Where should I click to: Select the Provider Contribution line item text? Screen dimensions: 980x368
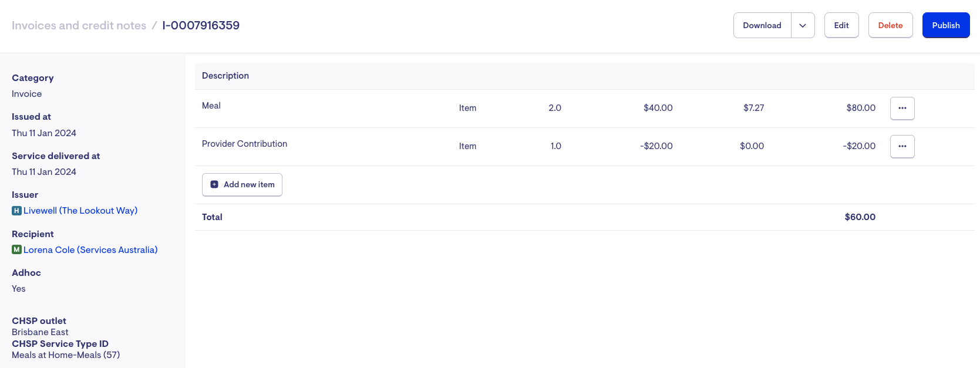click(244, 144)
